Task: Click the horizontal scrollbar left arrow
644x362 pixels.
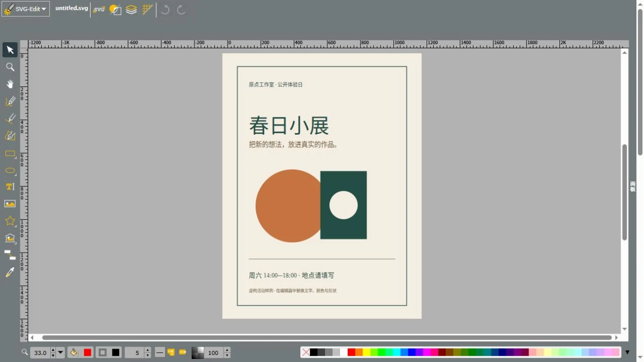Action: (x=32, y=337)
